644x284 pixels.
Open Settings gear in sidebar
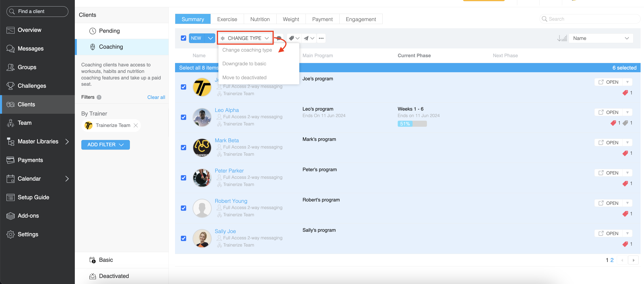click(11, 234)
